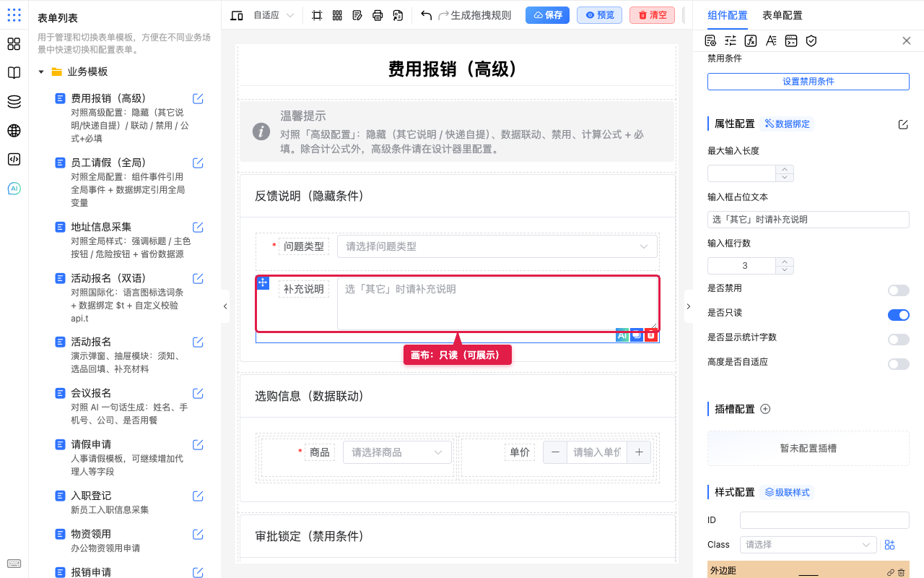Screen dimensions: 924x578
Task: Click the 数据绑定 link button
Action: point(788,124)
